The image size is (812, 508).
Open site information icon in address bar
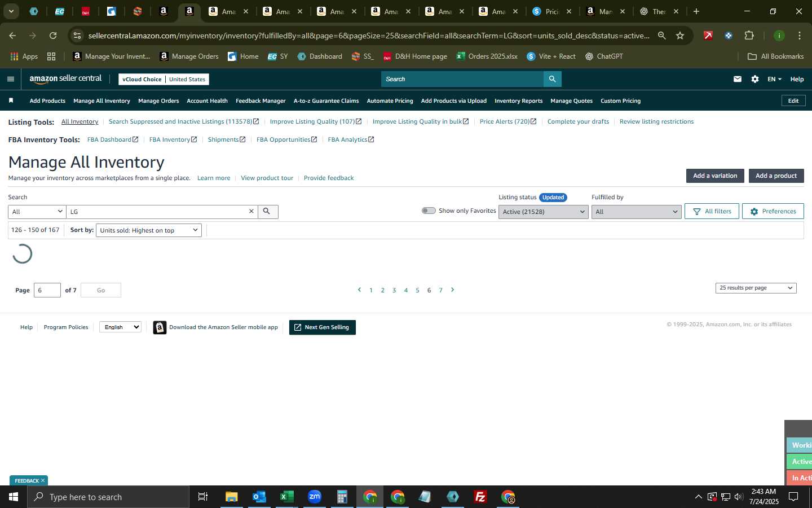[x=77, y=36]
